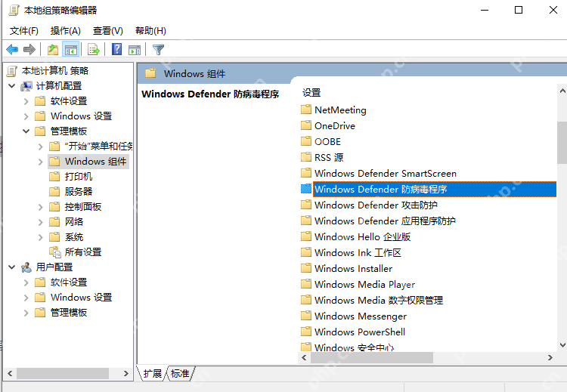567x392 pixels.
Task: Click the 打印机 folder icon in tree
Action: tap(54, 176)
